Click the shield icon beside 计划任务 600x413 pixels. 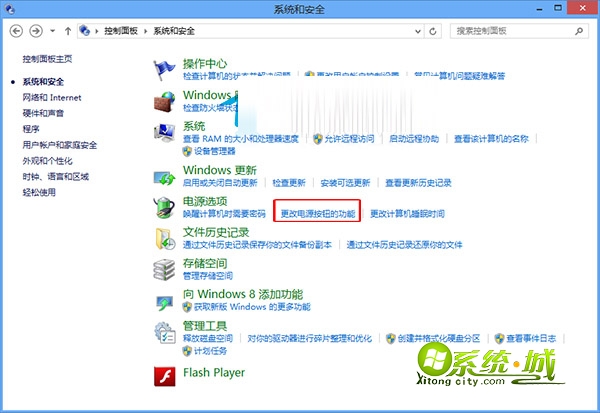187,351
